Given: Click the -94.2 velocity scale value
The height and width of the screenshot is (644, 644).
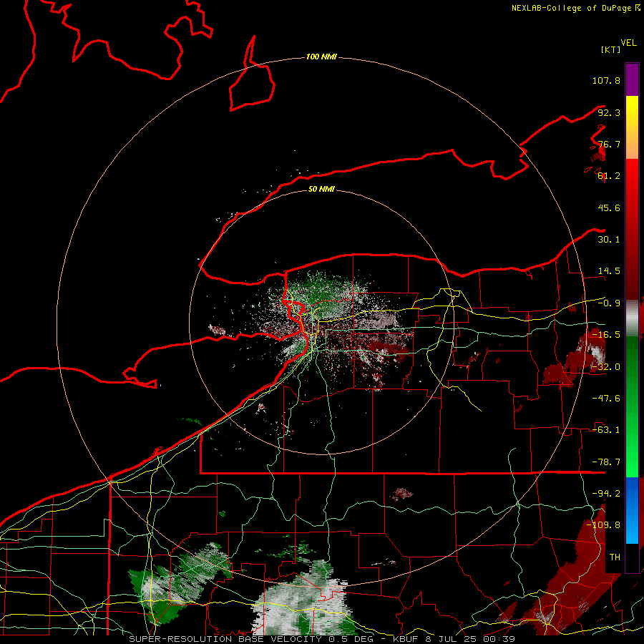Looking at the screenshot, I should click(x=606, y=494).
